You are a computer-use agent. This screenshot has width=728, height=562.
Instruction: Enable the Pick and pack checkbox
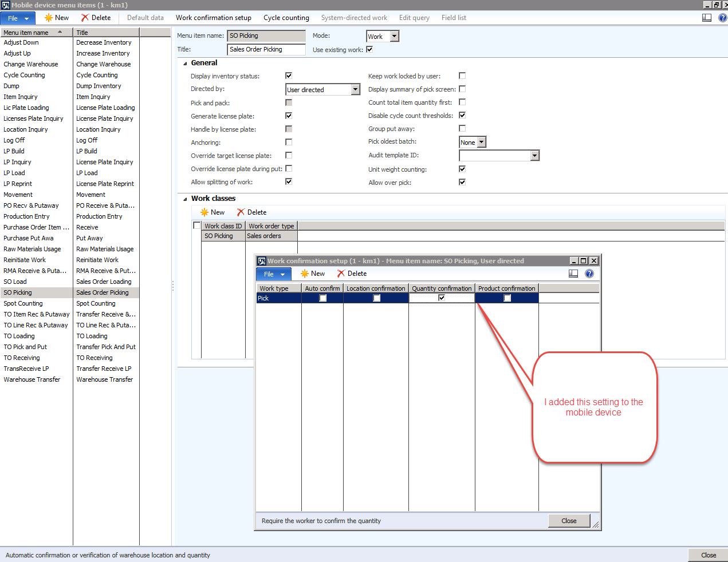click(x=289, y=103)
